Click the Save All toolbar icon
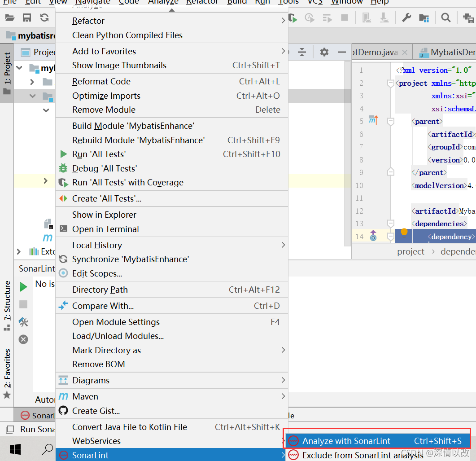476x461 pixels. tap(27, 18)
